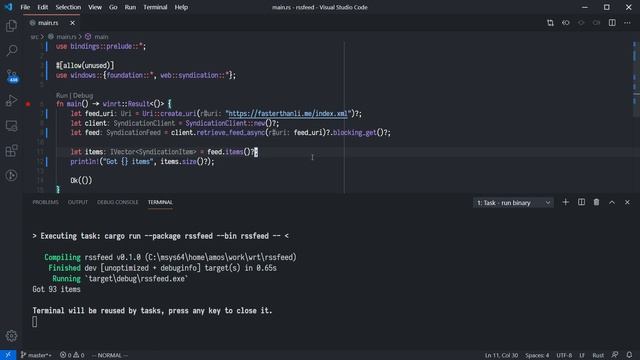The width and height of the screenshot is (640, 360).
Task: Open the Terminal menu
Action: coord(155,7)
